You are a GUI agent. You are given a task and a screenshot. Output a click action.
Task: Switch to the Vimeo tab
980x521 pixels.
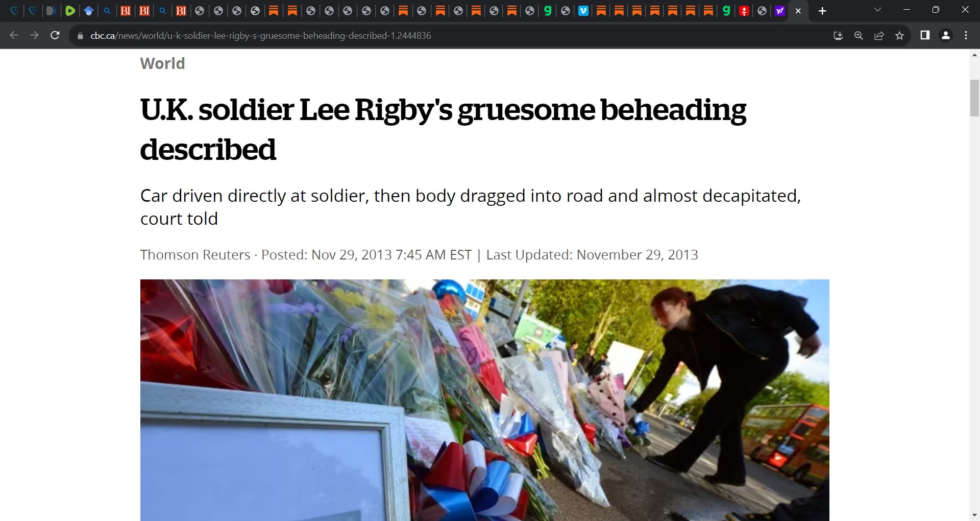point(583,11)
